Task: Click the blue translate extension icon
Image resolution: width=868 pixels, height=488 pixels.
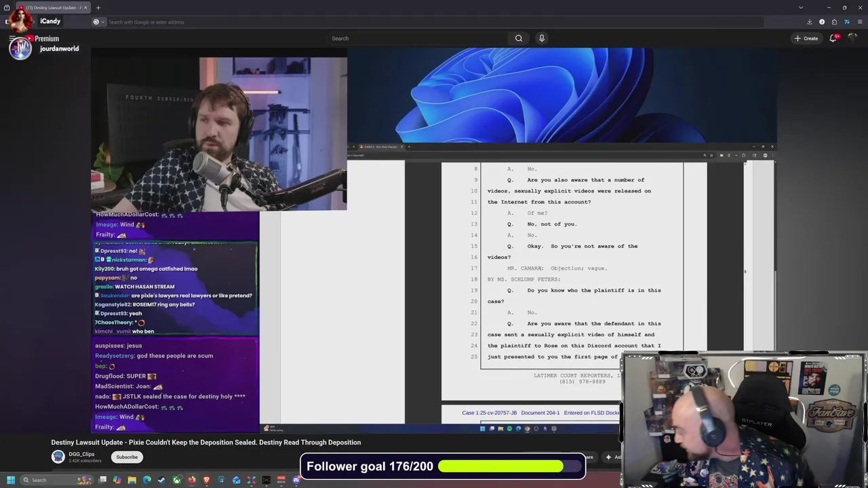Action: click(x=846, y=22)
